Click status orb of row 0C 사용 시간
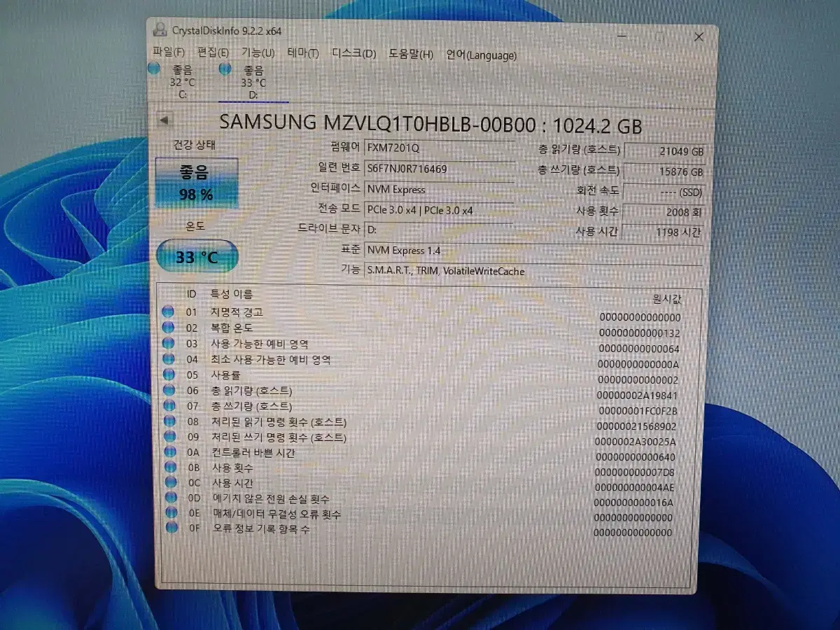 [170, 483]
